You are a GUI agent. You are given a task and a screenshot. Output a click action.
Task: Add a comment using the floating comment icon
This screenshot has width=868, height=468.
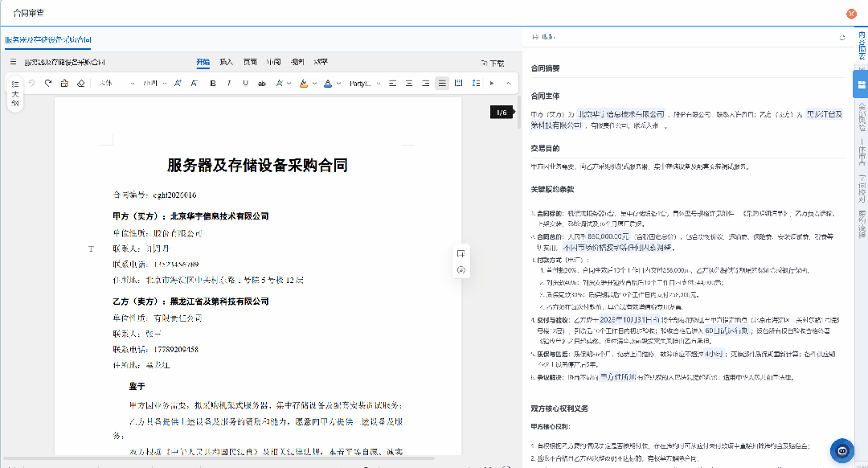coord(461,253)
